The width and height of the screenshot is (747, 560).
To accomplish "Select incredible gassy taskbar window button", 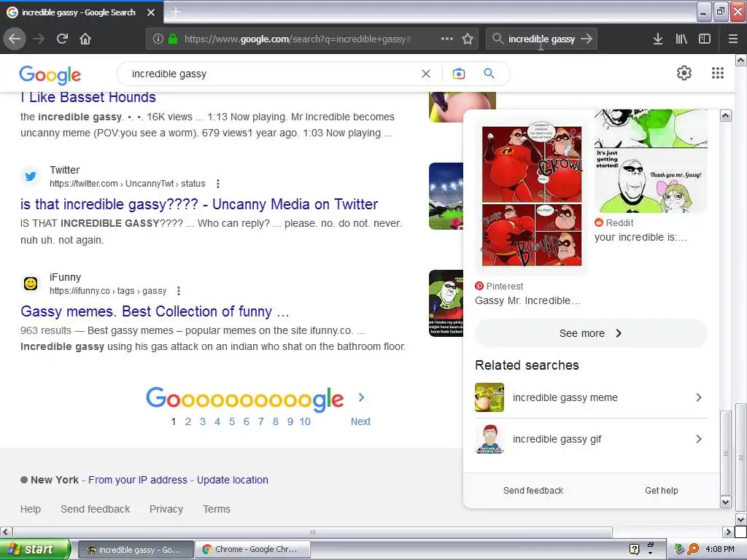I will [x=136, y=550].
